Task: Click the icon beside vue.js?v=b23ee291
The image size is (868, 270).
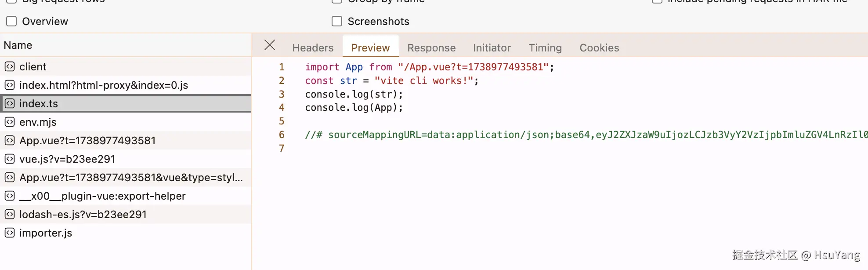Action: (10, 159)
